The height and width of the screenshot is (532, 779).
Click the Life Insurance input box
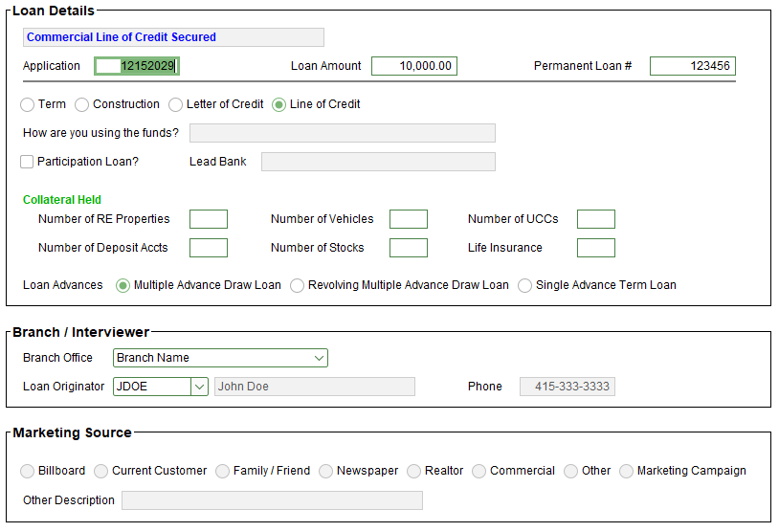click(596, 248)
